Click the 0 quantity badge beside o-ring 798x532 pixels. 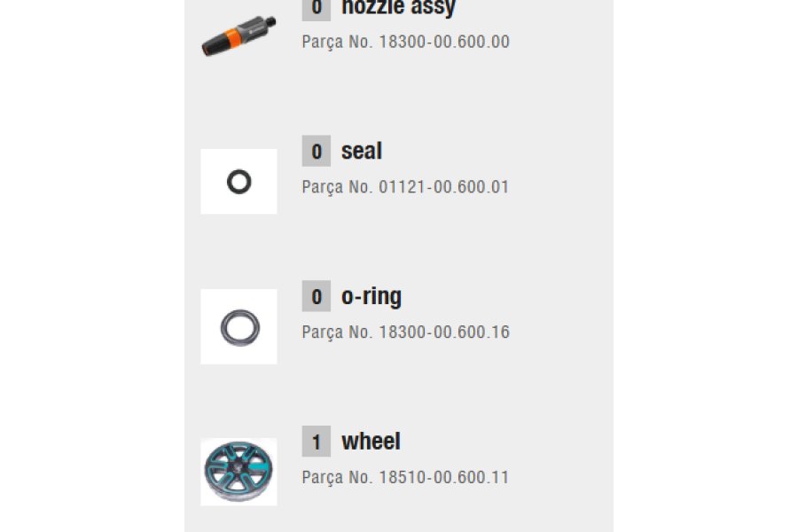click(316, 296)
